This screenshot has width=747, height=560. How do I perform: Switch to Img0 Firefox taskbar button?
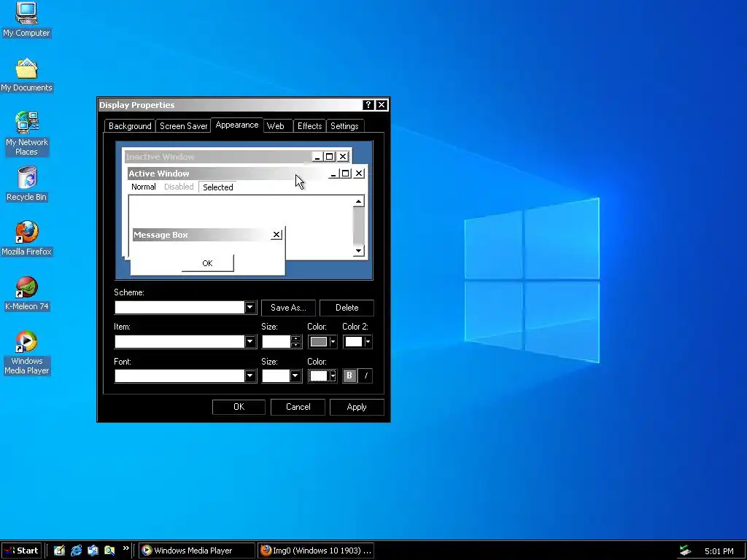coord(316,551)
